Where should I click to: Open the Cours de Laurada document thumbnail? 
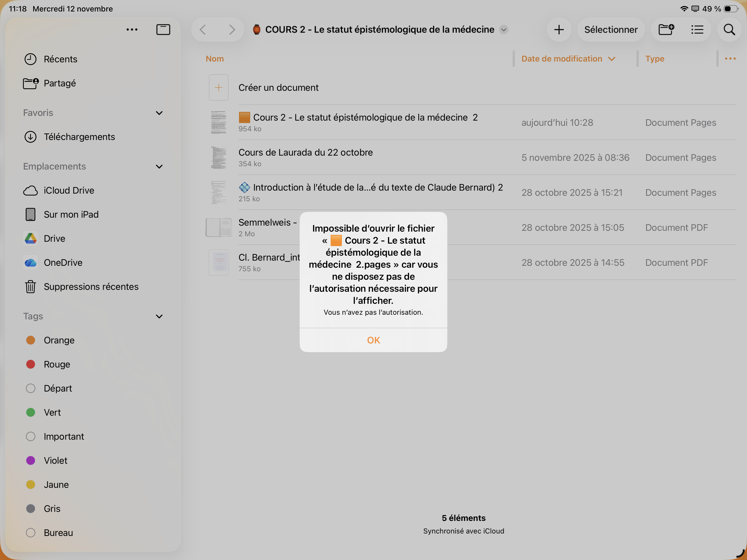click(x=218, y=158)
